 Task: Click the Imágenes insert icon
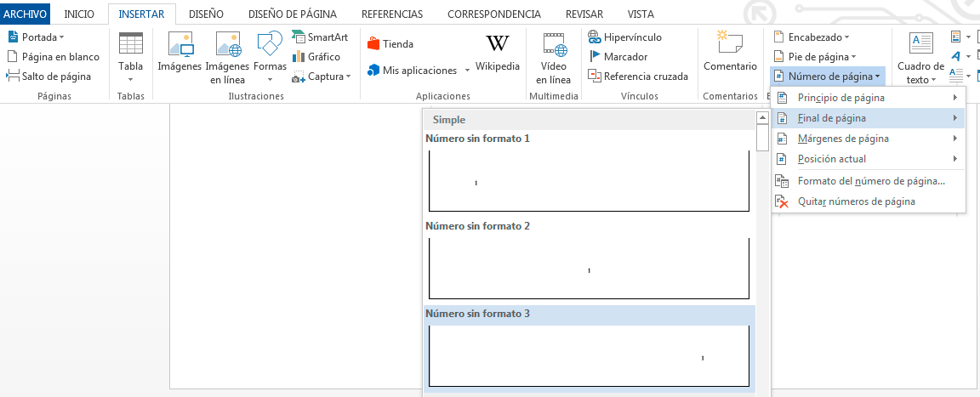(x=180, y=46)
